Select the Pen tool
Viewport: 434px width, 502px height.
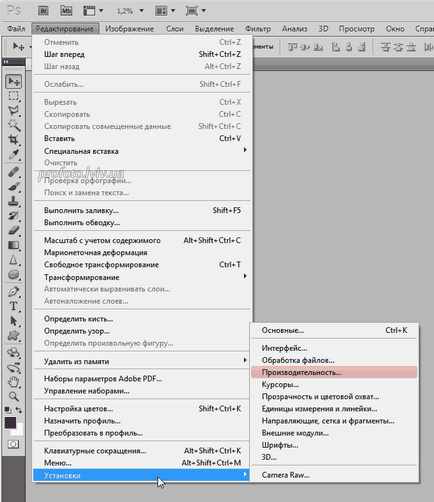coord(14,292)
